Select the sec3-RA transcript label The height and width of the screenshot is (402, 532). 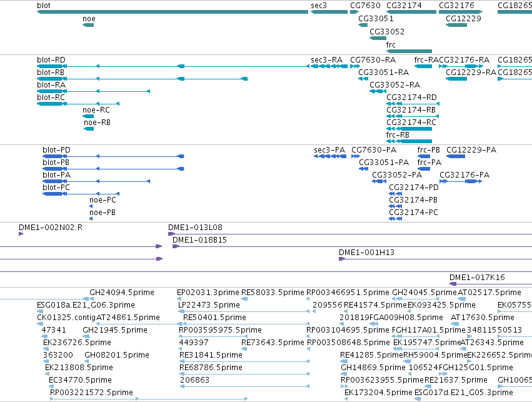pyautogui.click(x=327, y=60)
